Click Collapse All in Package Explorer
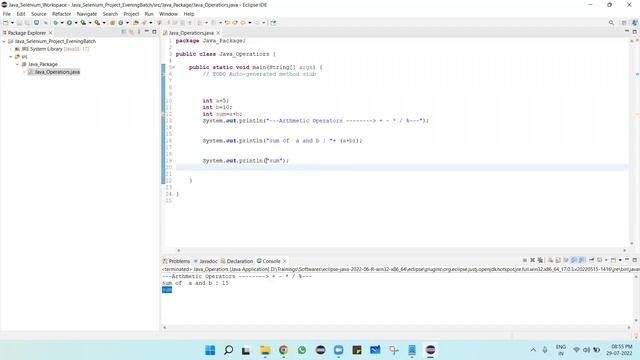 pos(124,32)
